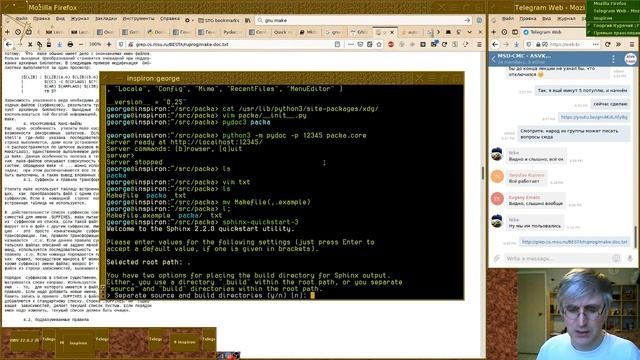This screenshot has width=640, height=360.
Task: Open the youtu.be link in Telegram chat
Action: click(x=593, y=117)
